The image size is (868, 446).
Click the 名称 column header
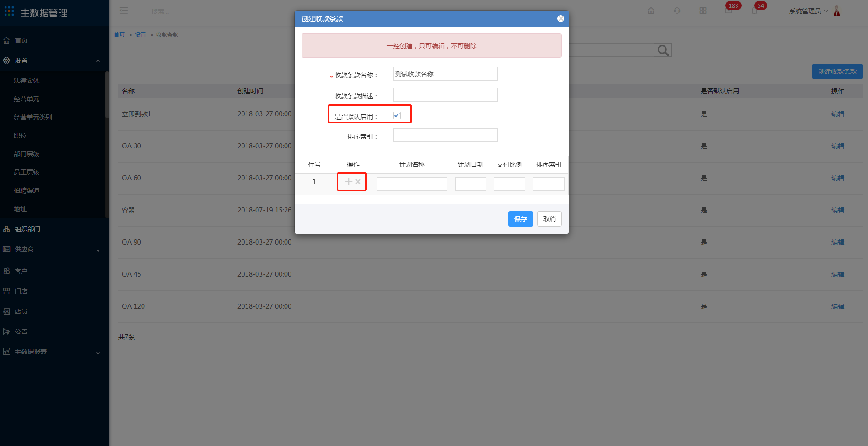[128, 91]
